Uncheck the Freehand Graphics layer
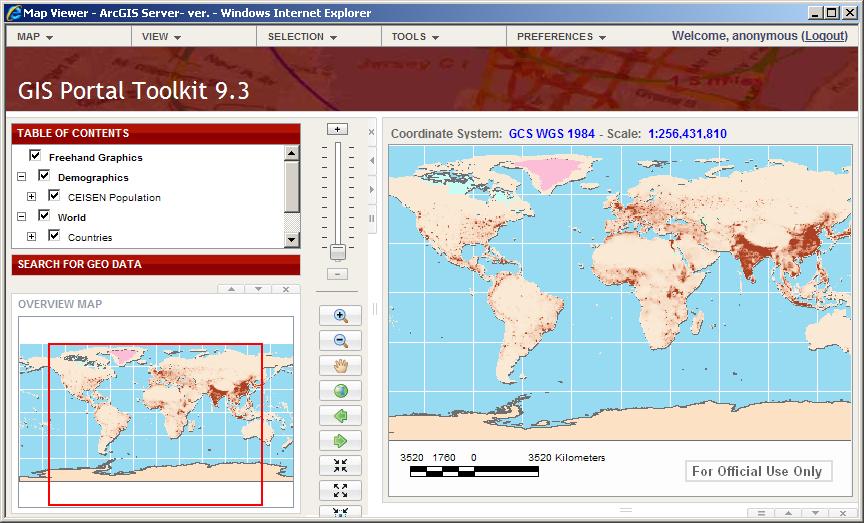Image resolution: width=864 pixels, height=523 pixels. (35, 155)
